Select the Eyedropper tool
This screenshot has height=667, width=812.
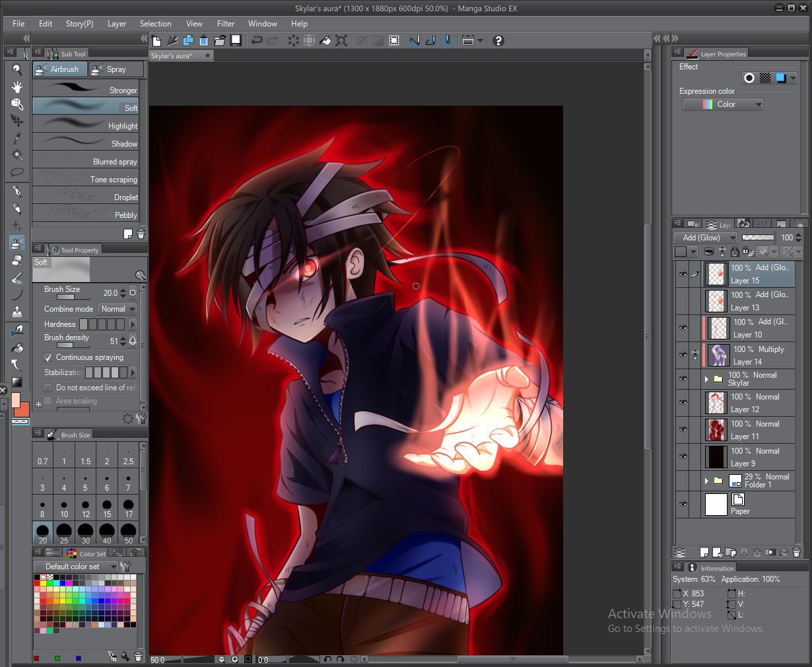17,138
